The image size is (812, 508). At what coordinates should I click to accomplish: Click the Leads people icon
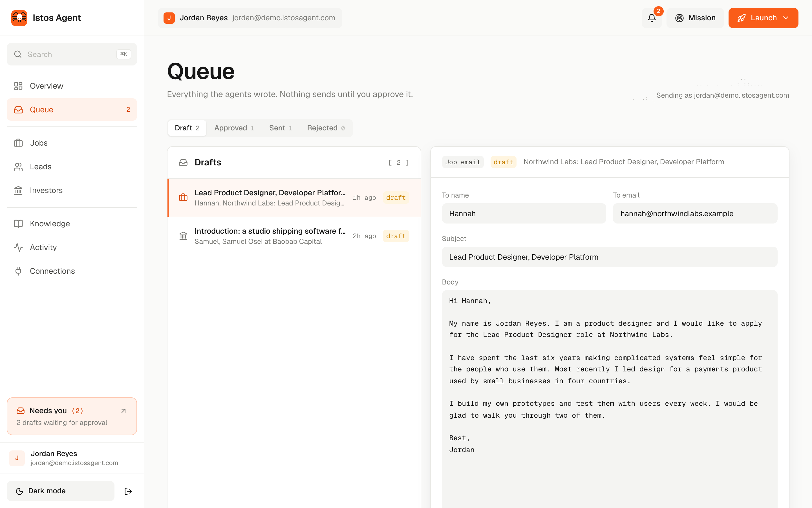tap(18, 167)
